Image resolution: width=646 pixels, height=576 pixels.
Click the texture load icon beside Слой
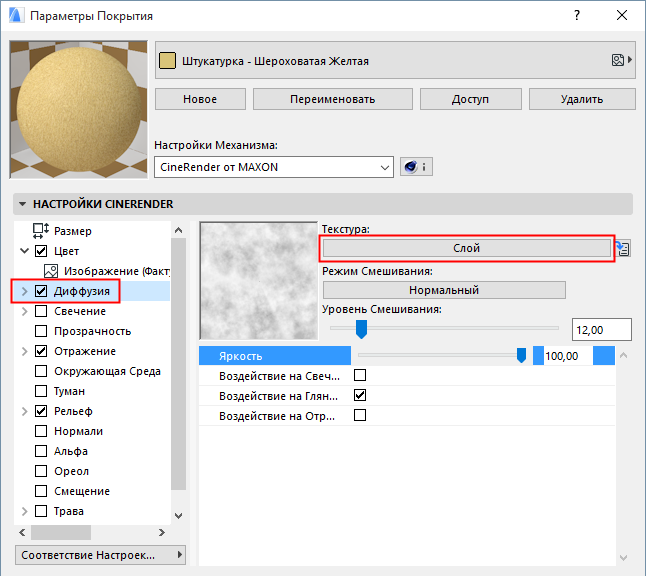623,248
